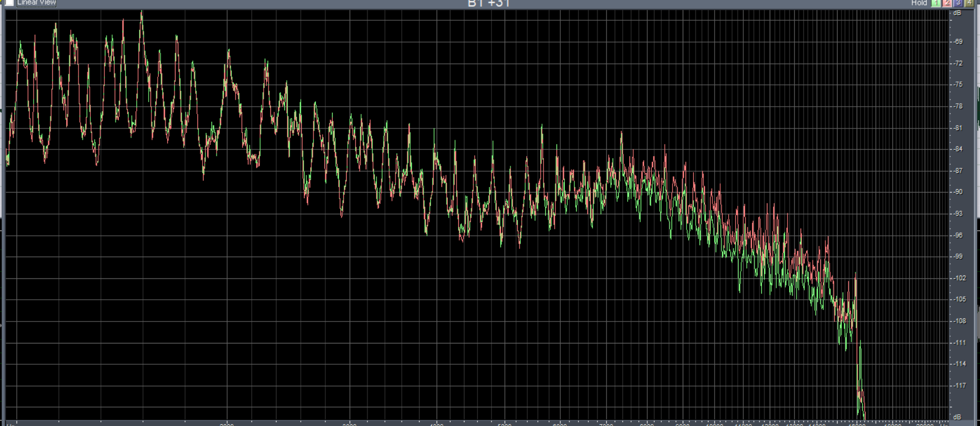Click the -114 dB scale value
Viewport: 980px width, 426px height.
959,364
